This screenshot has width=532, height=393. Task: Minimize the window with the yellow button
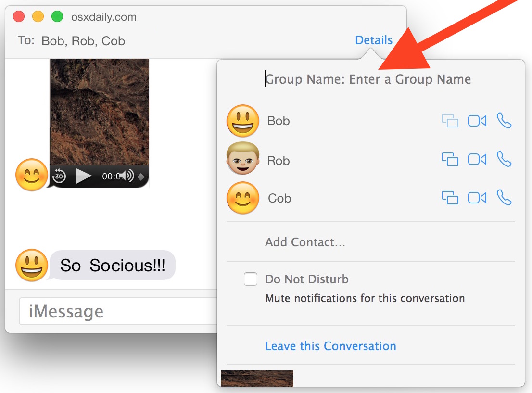click(x=38, y=16)
